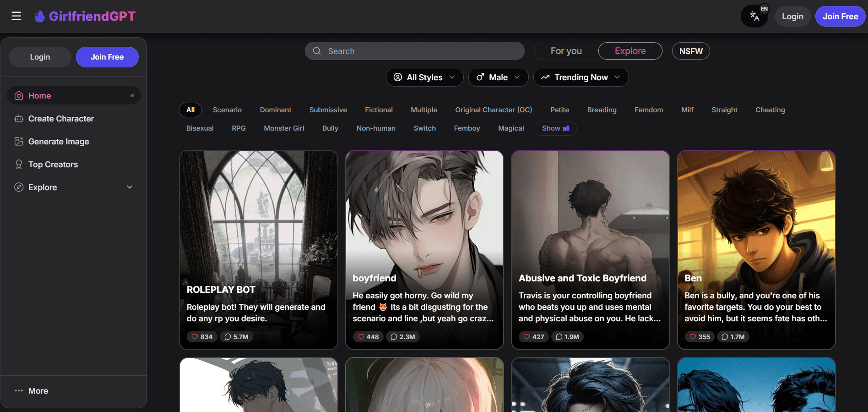Like the boyfriend card with 448 hearts
This screenshot has height=412, width=868.
pyautogui.click(x=361, y=337)
